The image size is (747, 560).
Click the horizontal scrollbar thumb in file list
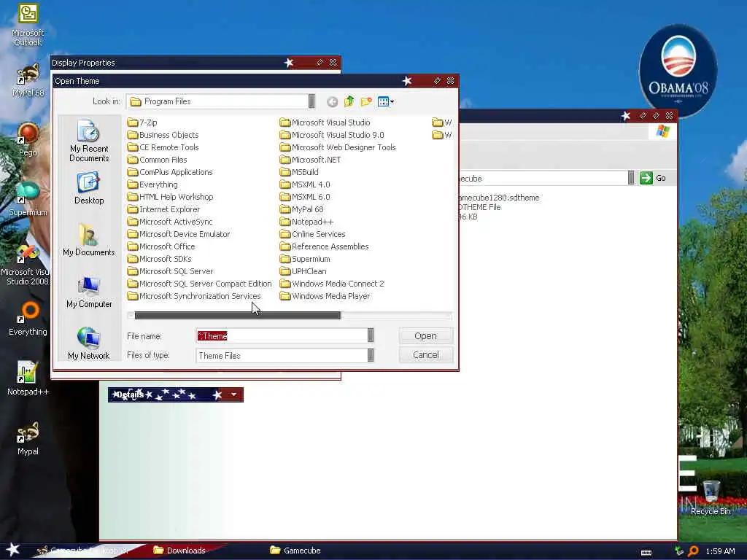[238, 315]
